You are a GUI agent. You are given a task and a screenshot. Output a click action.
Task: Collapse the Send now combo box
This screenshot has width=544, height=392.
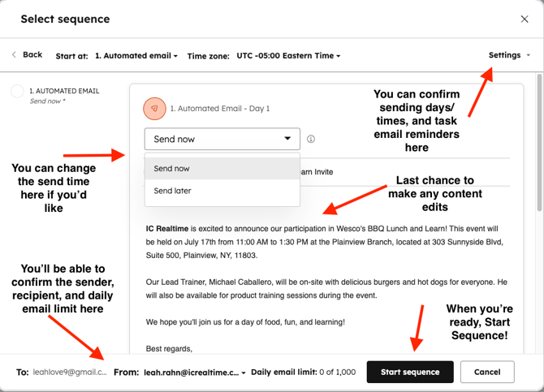click(222, 139)
